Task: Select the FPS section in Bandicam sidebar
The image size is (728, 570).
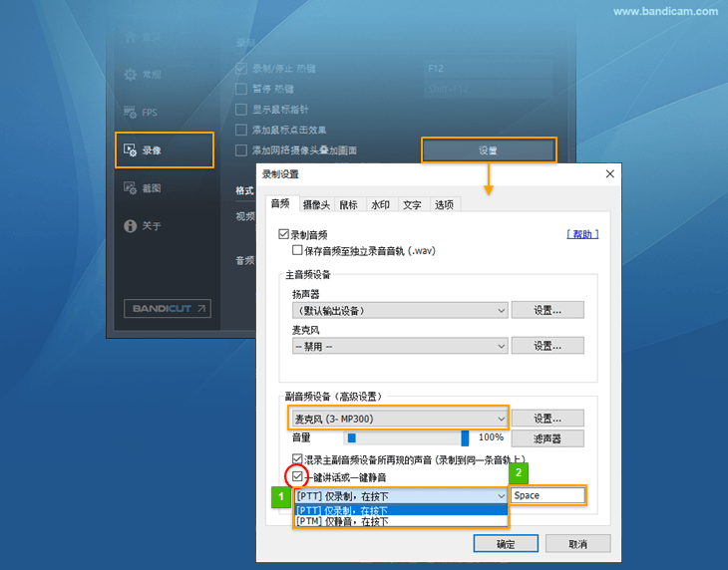Action: pyautogui.click(x=142, y=113)
